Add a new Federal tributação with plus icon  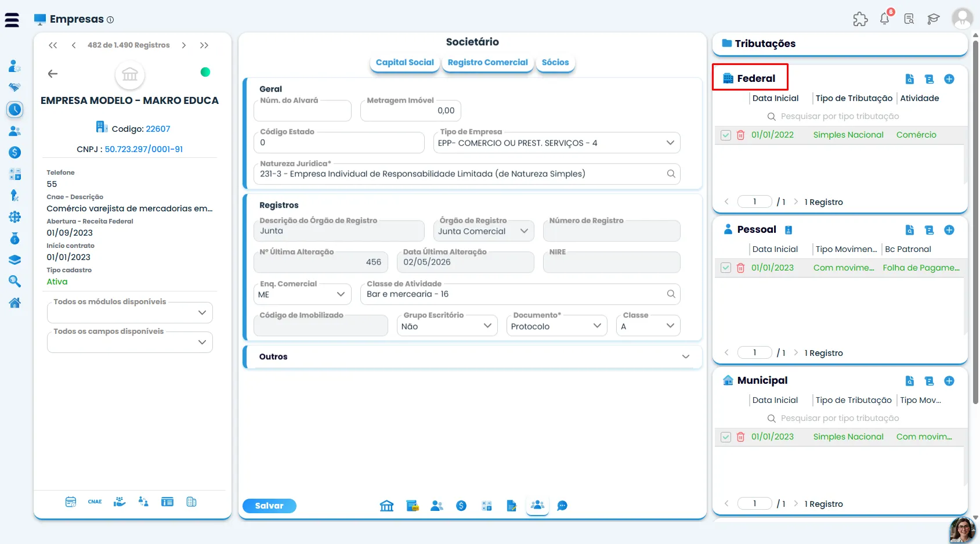point(949,79)
